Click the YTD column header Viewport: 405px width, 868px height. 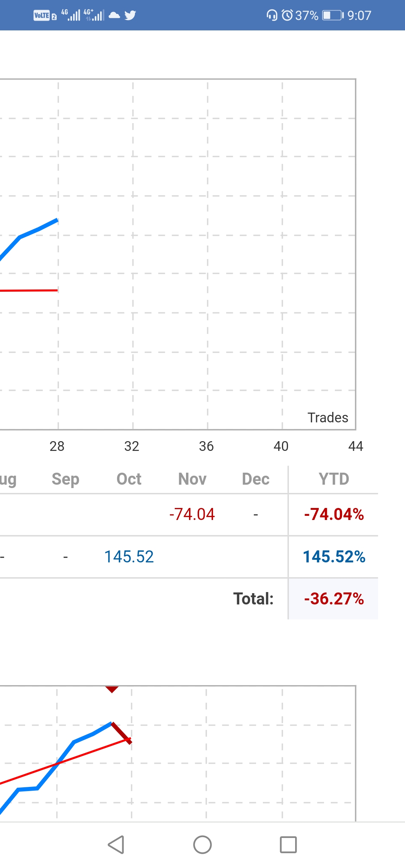[x=334, y=479]
